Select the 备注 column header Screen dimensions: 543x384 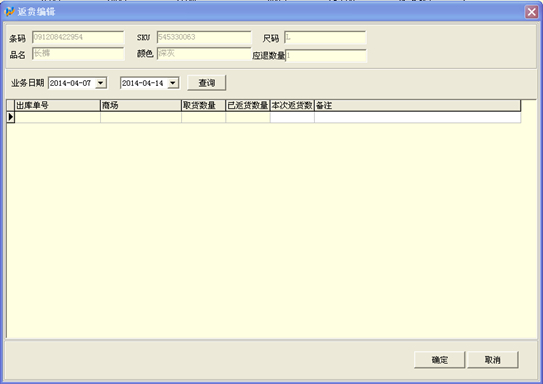pyautogui.click(x=417, y=106)
